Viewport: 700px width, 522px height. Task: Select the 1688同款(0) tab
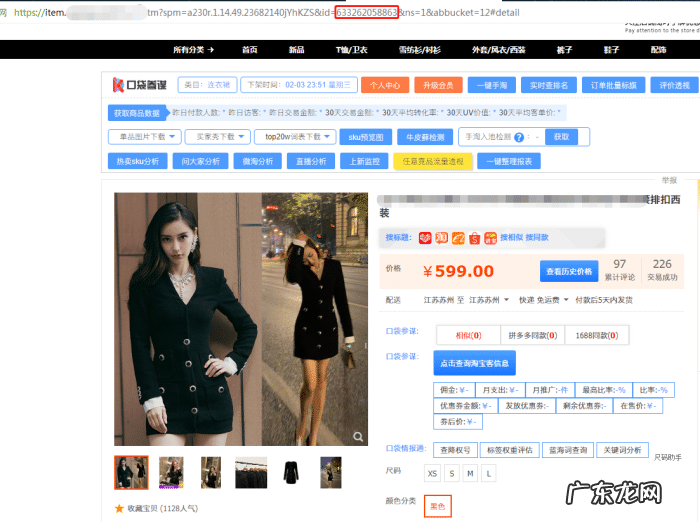tap(596, 335)
